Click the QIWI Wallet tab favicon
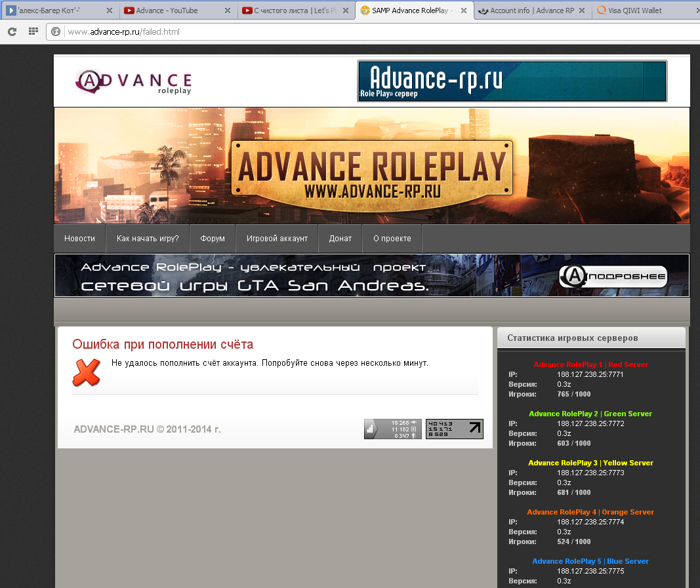700x588 pixels. (602, 10)
